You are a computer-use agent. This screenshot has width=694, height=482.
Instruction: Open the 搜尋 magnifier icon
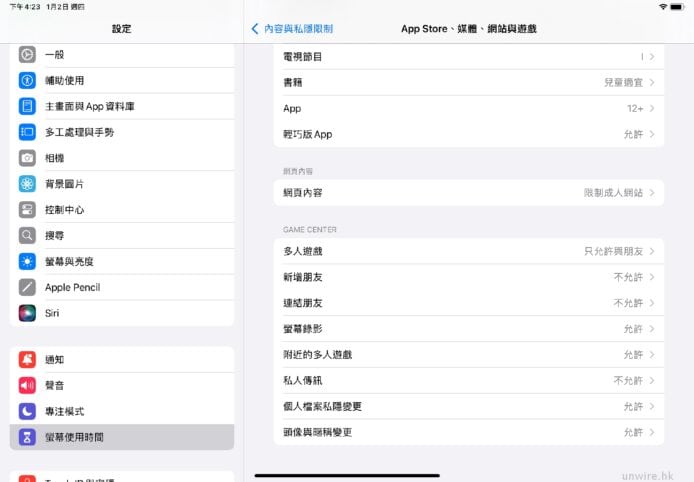(x=27, y=236)
